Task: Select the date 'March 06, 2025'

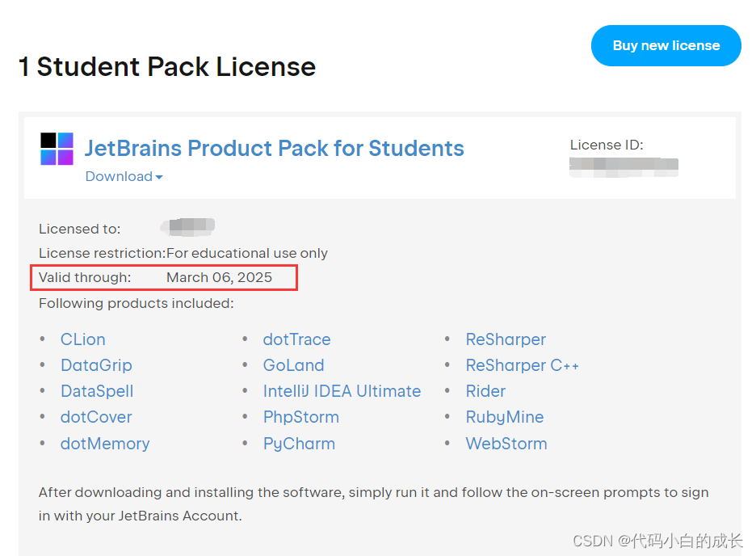Action: pos(220,277)
